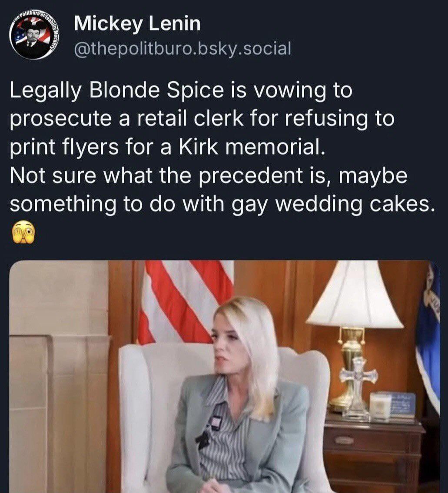This screenshot has width=448, height=493.
Task: Click the Mickey Lenin display name
Action: 137,24
